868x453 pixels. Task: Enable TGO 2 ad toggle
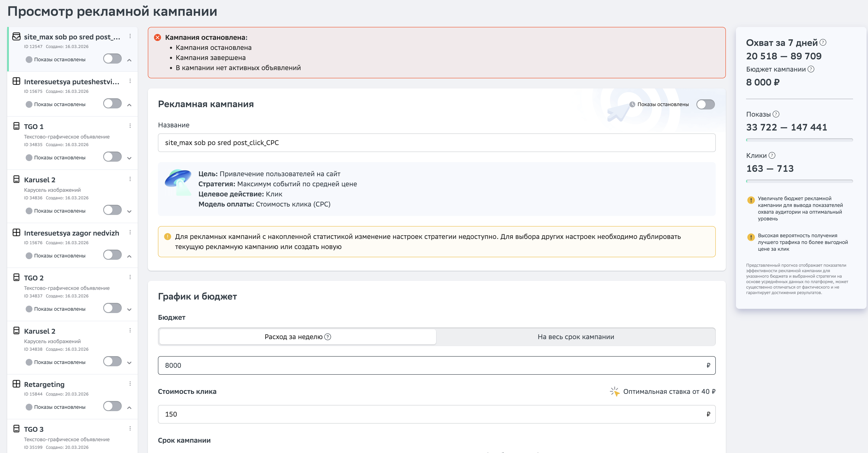[x=112, y=308]
